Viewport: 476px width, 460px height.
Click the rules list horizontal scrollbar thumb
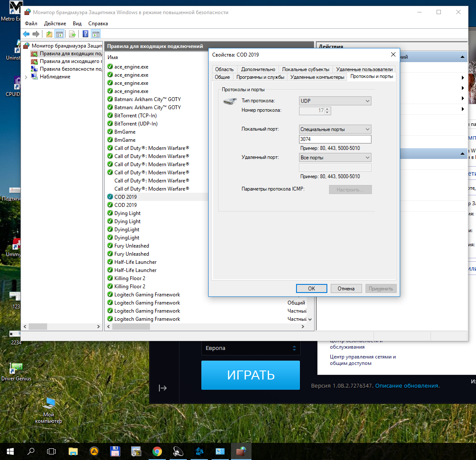[131, 326]
